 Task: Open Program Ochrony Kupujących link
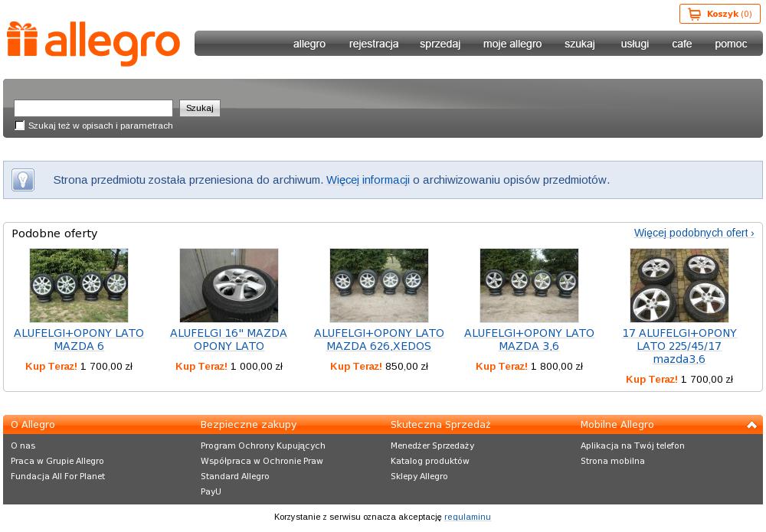[x=263, y=446]
